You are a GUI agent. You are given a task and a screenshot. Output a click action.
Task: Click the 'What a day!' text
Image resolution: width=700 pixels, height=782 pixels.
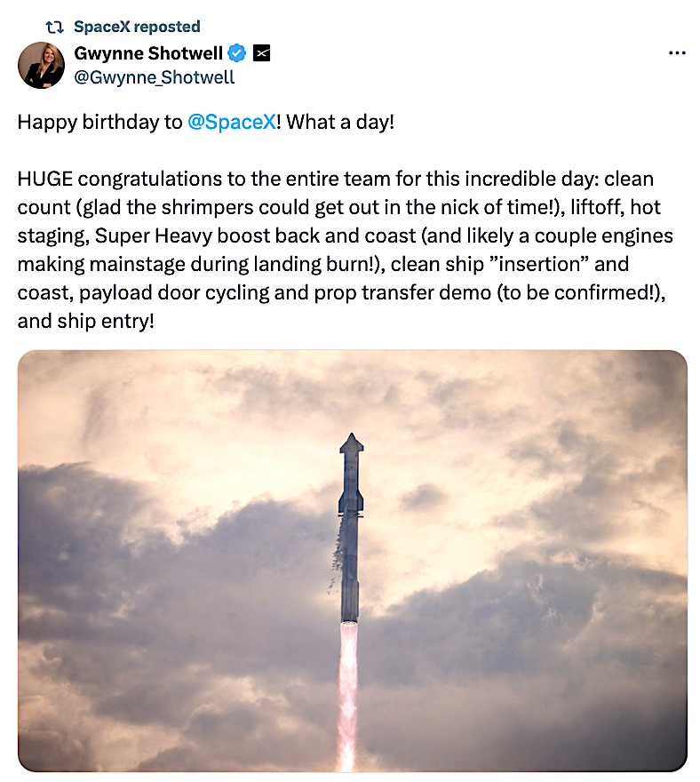[339, 123]
